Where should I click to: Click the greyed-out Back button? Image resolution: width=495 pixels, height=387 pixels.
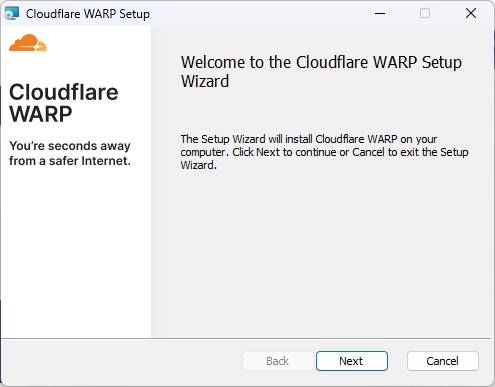pyautogui.click(x=277, y=361)
